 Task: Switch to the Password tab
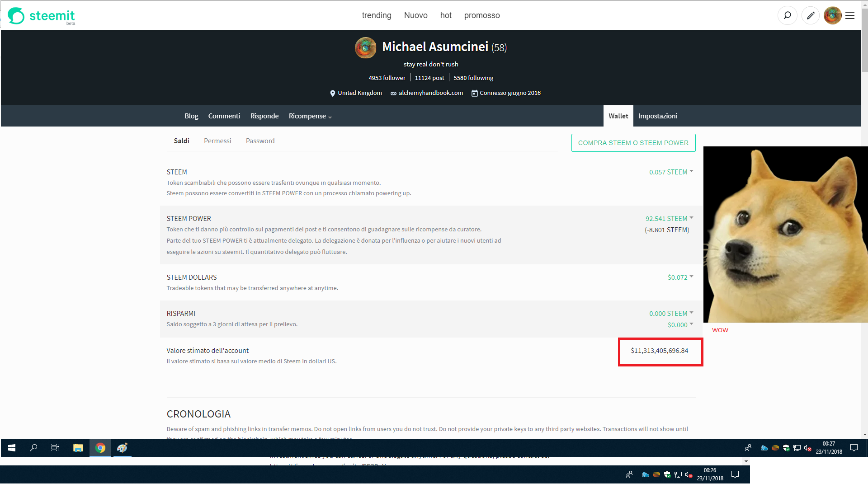pos(260,141)
